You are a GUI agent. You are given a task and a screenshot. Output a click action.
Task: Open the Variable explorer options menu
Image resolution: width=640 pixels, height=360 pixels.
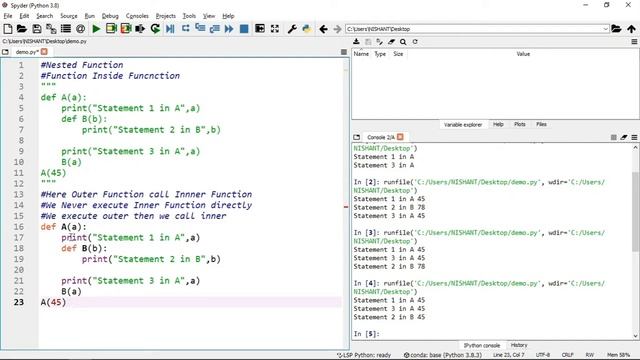point(634,42)
